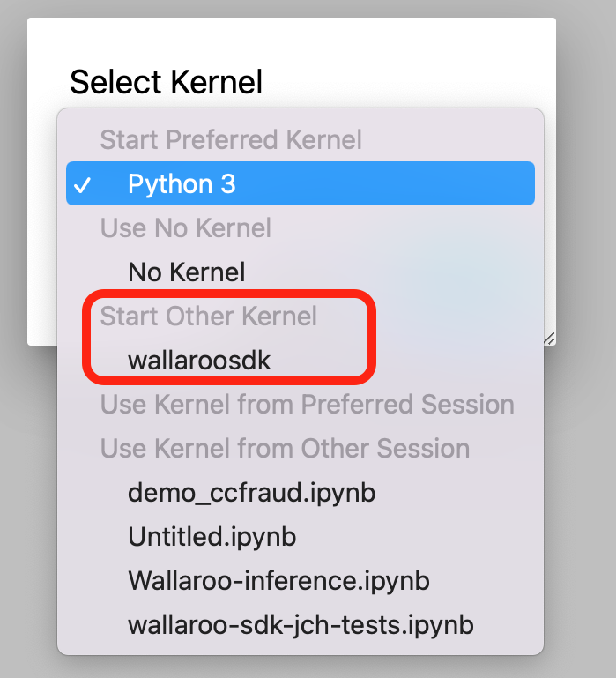616x678 pixels.
Task: Start the wallaroosdk kernel
Action: tap(199, 360)
